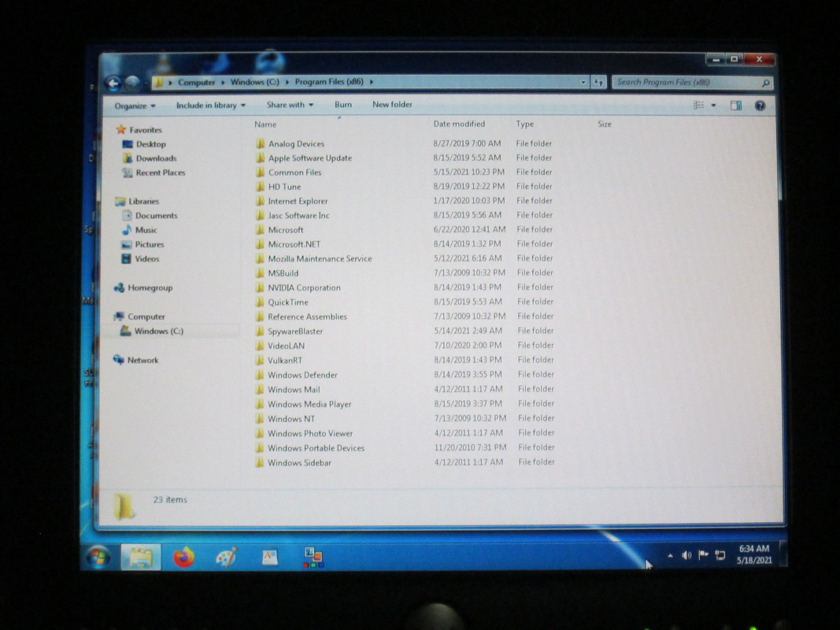Screen dimensions: 840x630
Task: Select the Common Files folder icon
Action: pos(261,172)
